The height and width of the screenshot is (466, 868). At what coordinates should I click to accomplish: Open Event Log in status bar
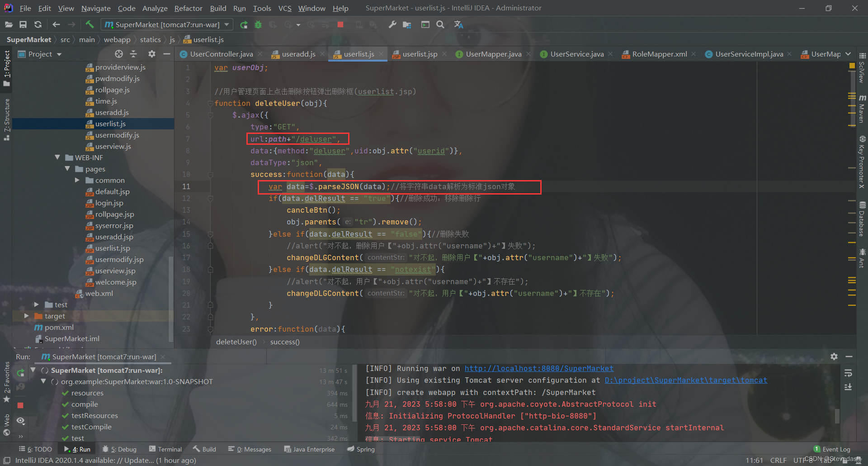(832, 449)
